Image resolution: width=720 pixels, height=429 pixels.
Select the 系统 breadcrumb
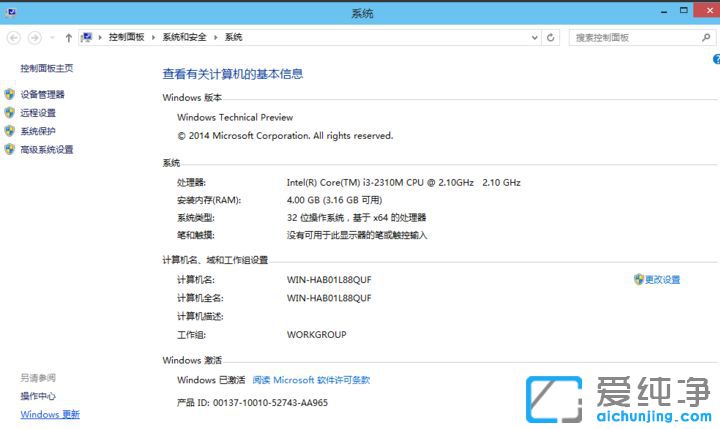pos(233,37)
